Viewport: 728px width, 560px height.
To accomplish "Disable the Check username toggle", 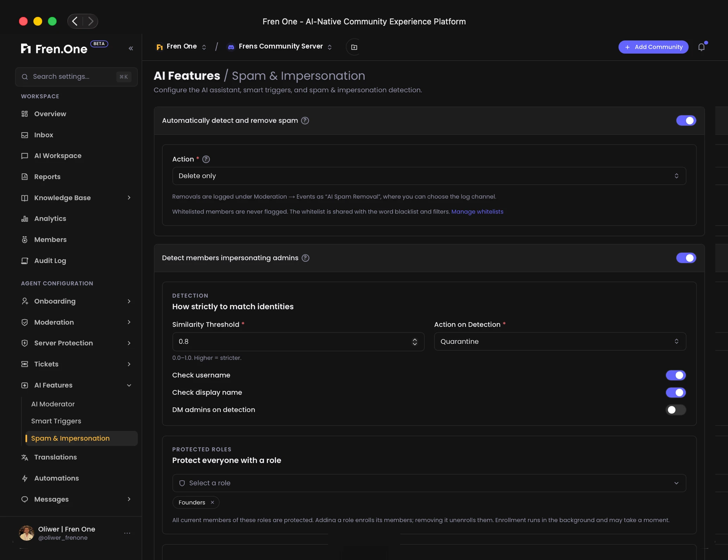I will [x=676, y=375].
